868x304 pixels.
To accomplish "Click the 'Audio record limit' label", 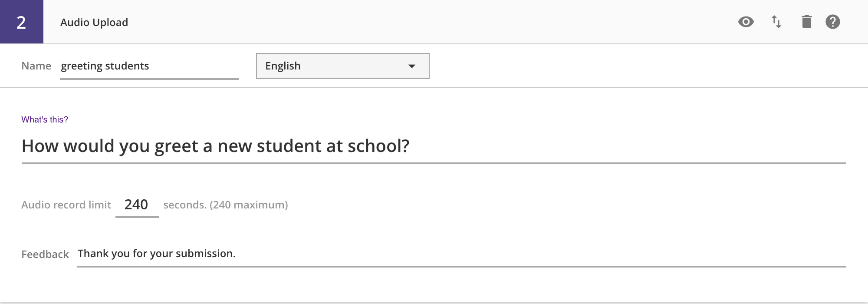I will pos(66,205).
